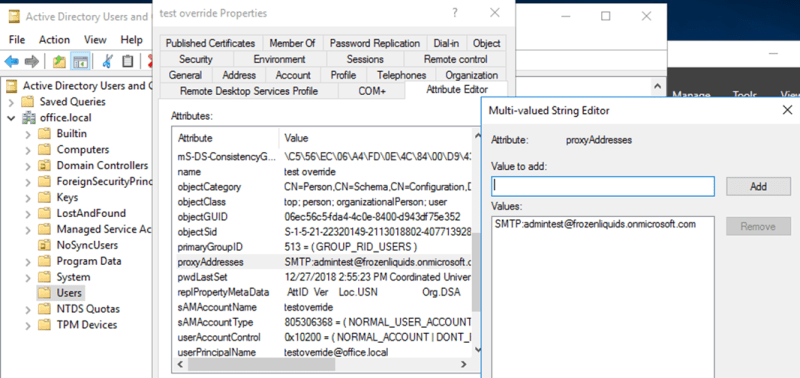Viewport: 800px width, 378px height.
Task: Select the SMTP:admintest value in Values list
Action: pos(595,224)
